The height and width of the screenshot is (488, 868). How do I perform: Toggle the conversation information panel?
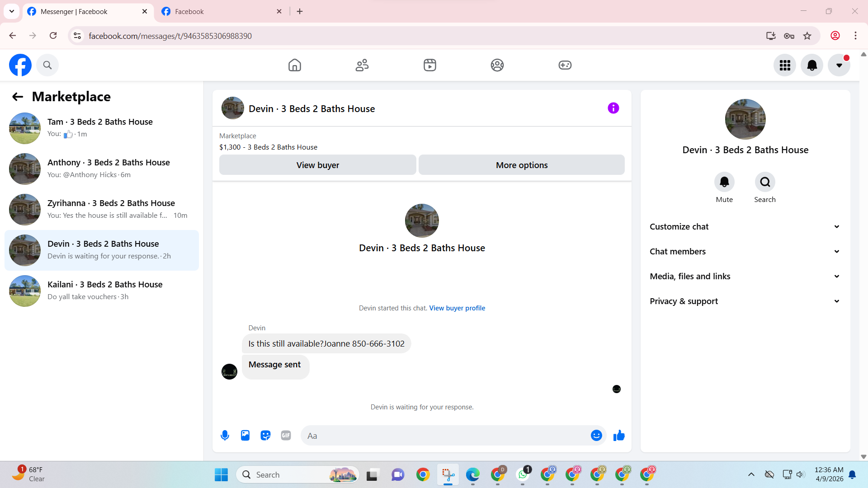tap(613, 108)
